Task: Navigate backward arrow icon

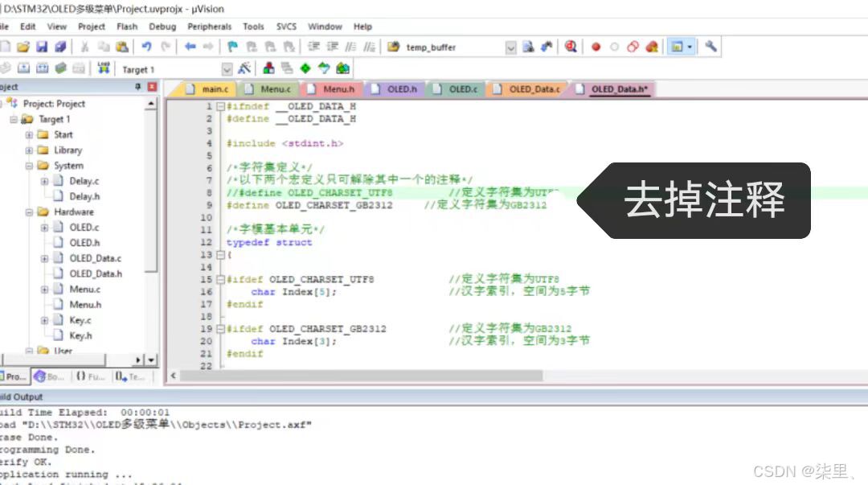Action: (x=190, y=47)
